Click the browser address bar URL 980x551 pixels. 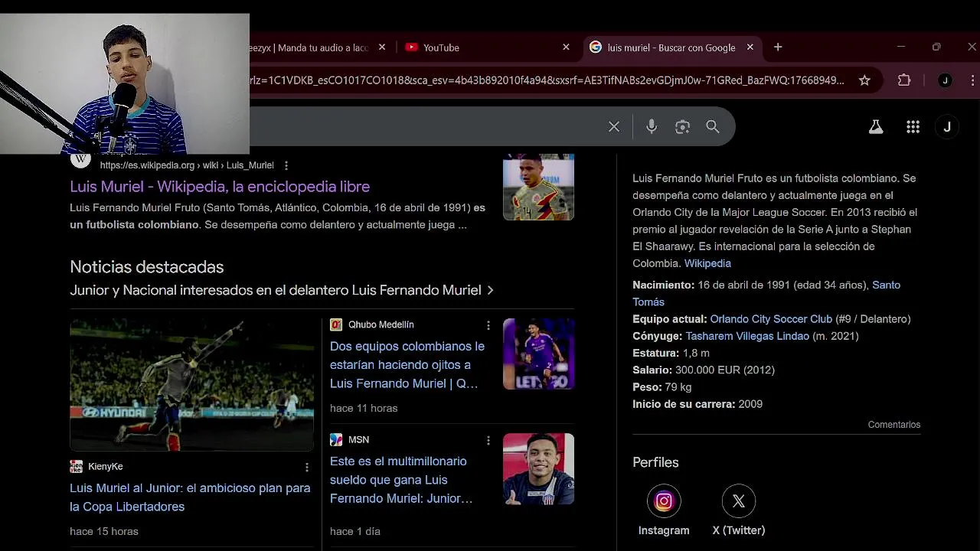(x=547, y=80)
